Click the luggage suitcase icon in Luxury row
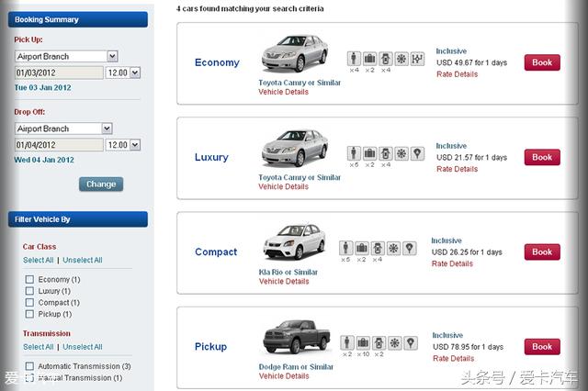 [369, 153]
